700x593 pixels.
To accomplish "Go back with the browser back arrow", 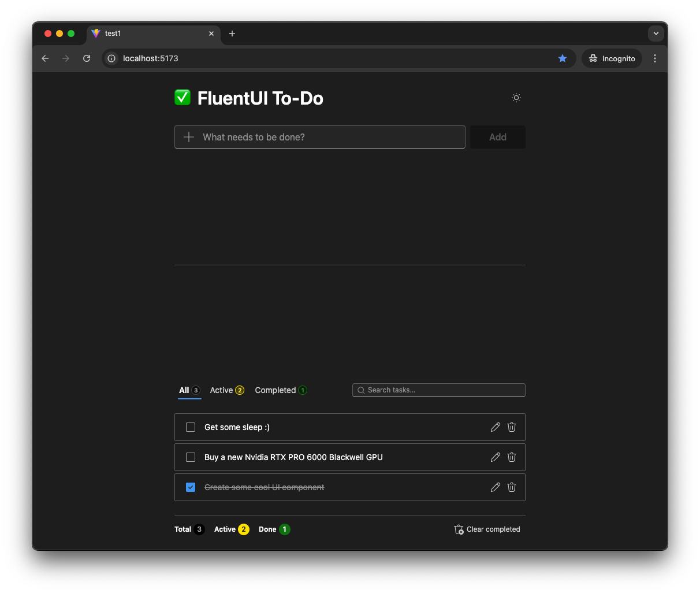I will tap(45, 58).
